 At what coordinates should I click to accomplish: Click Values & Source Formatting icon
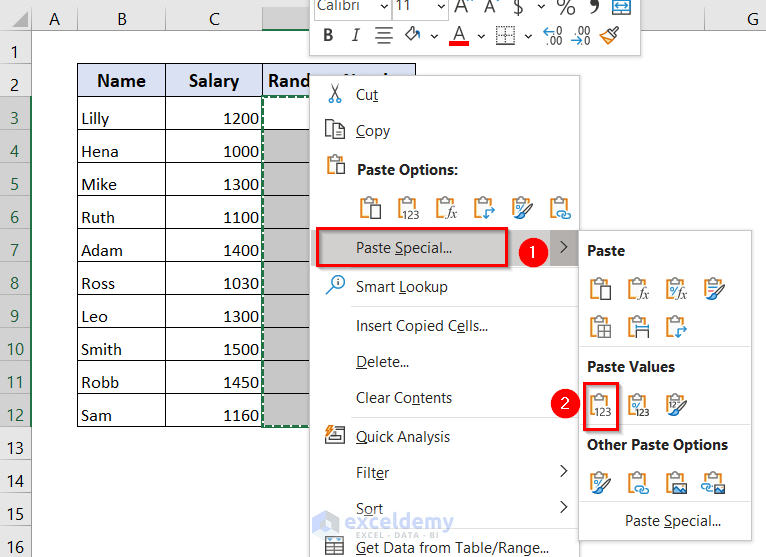[676, 406]
